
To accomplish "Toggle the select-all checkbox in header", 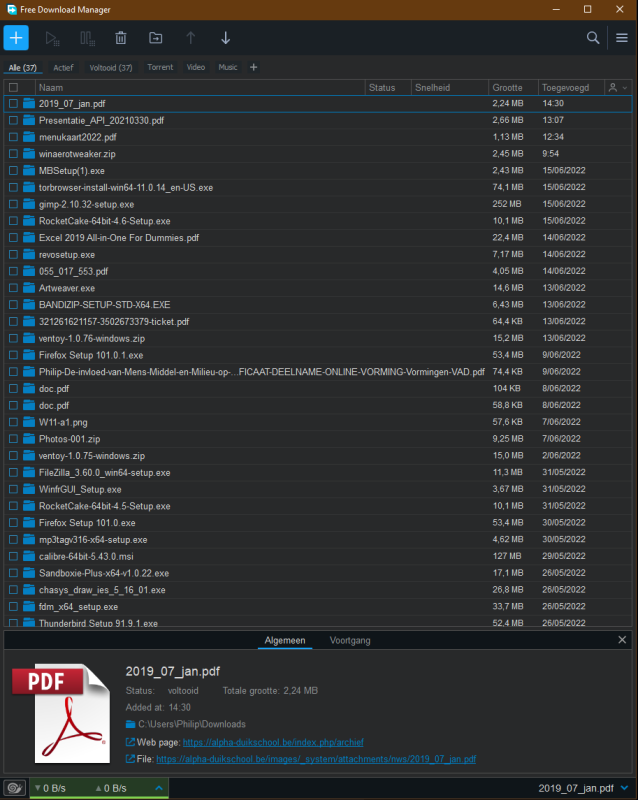I will tap(14, 88).
